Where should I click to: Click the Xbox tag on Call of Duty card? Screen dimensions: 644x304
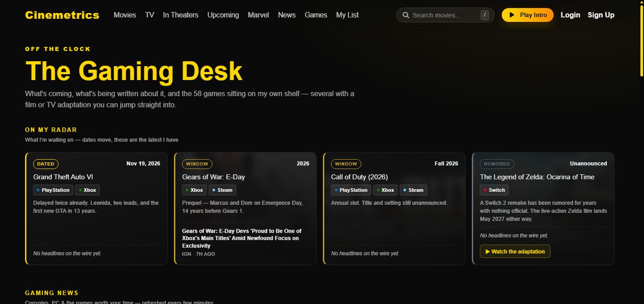(385, 190)
